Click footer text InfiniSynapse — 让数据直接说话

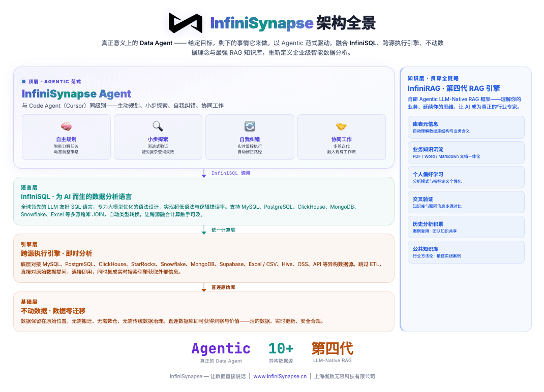[207, 376]
